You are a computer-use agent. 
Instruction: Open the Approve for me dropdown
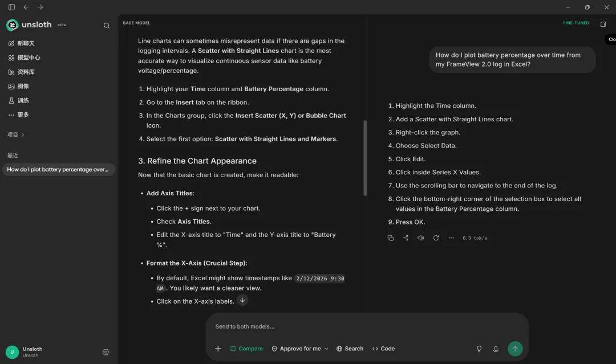click(x=300, y=349)
